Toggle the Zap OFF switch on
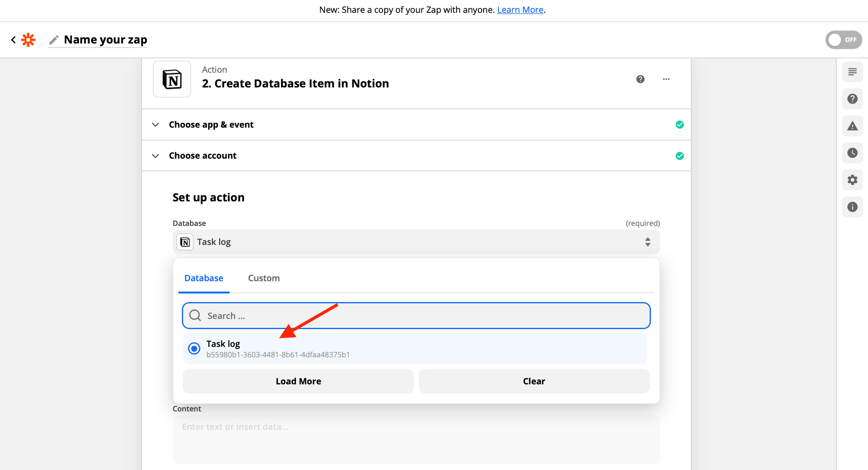Viewport: 868px width, 470px height. point(843,40)
